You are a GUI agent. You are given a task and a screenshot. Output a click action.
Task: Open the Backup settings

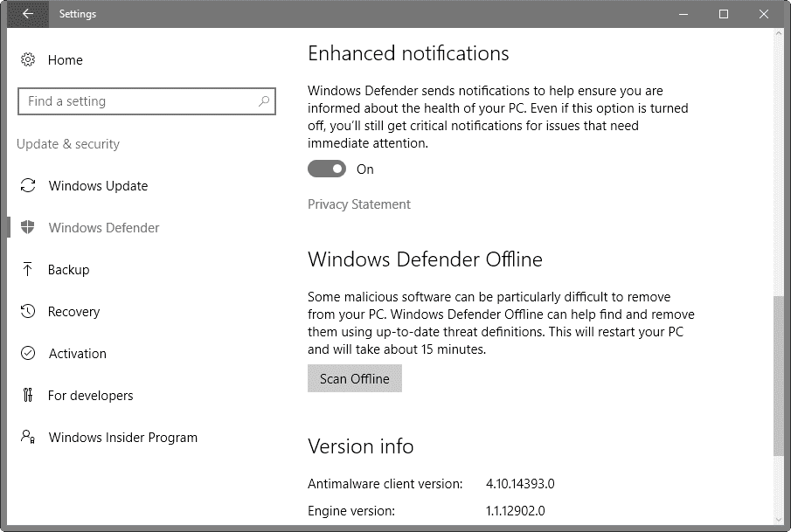point(68,270)
